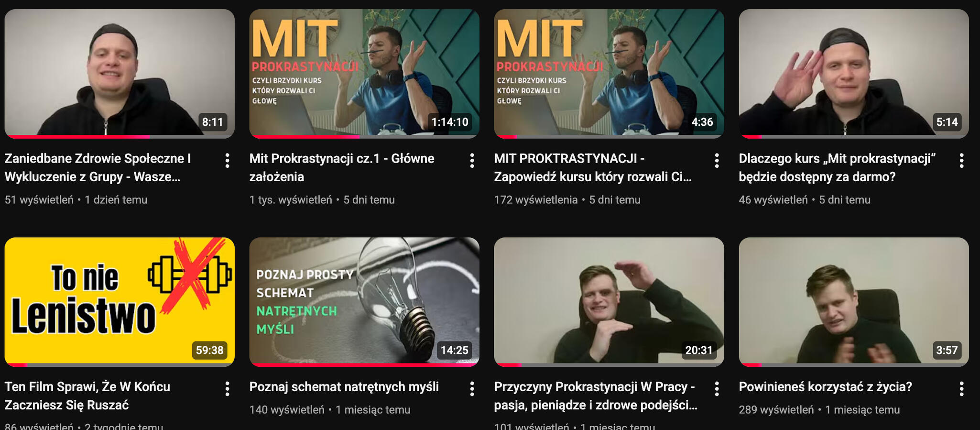
Task: Click watch progress bar under 1:14:10 video
Action: click(x=364, y=137)
